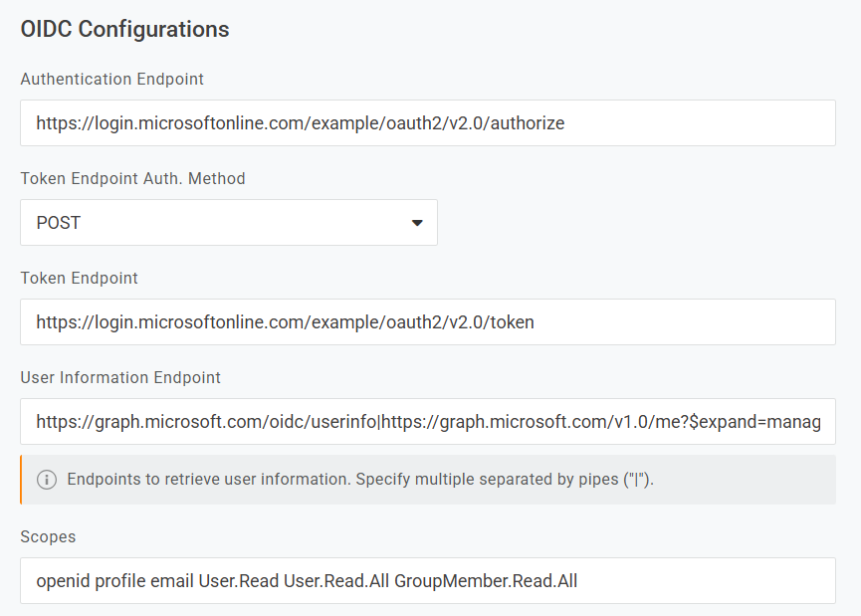This screenshot has width=861, height=616.
Task: Click the OIDC Configurations heading
Action: (124, 29)
